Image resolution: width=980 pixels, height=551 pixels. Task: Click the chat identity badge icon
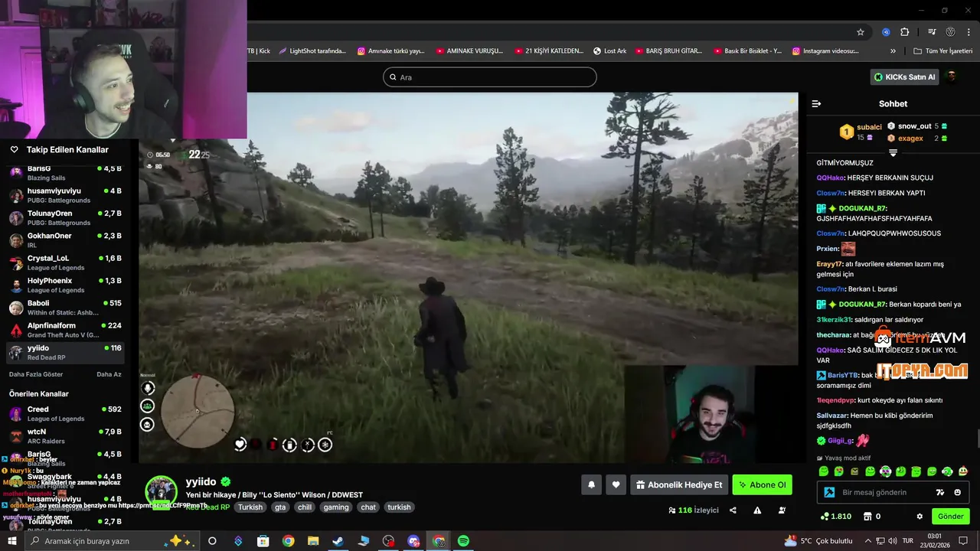click(829, 492)
